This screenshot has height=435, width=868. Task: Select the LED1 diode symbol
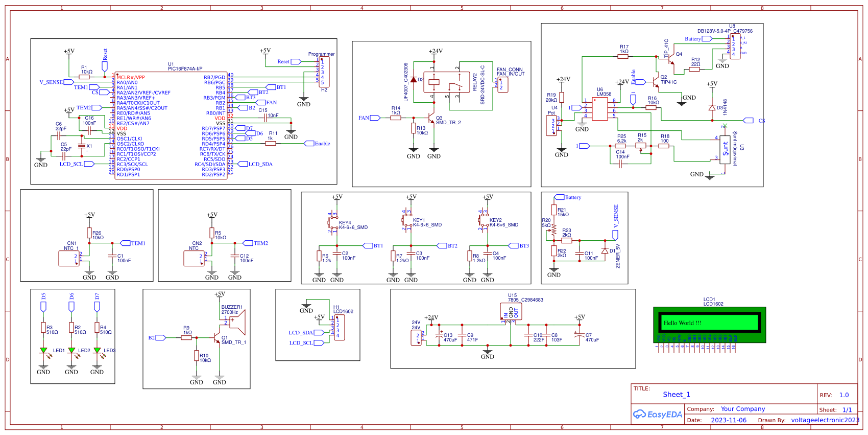[x=43, y=351]
